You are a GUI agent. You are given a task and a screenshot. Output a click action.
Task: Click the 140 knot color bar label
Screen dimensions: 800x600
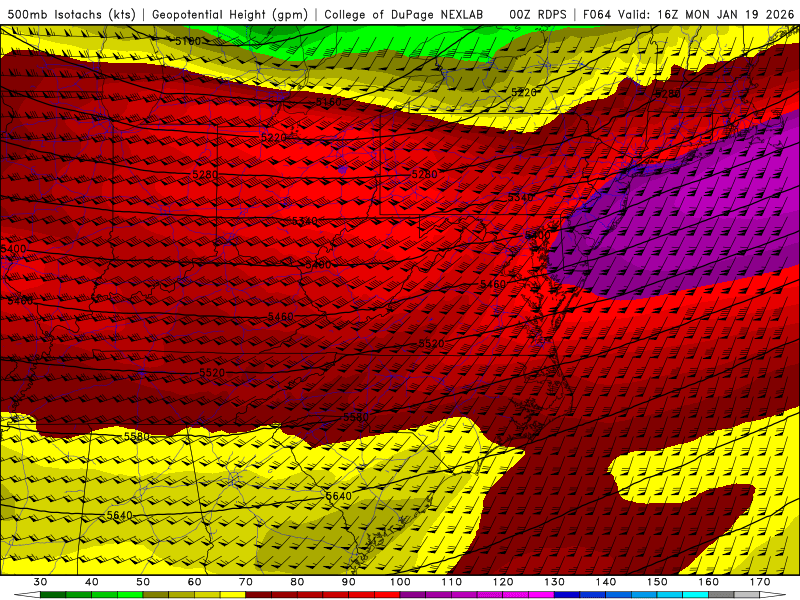click(606, 582)
